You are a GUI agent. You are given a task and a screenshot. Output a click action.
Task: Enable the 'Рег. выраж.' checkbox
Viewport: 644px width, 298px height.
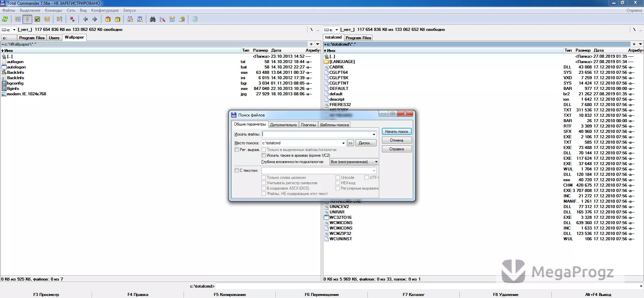click(x=237, y=150)
